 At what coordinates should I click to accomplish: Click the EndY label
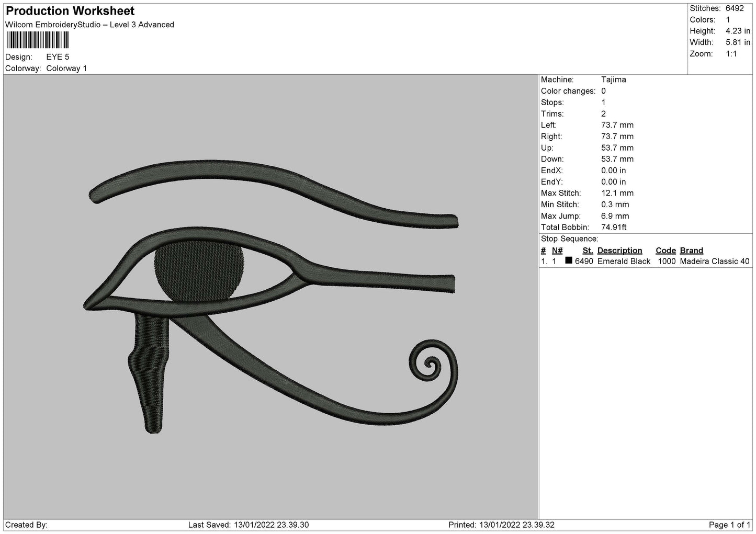[x=551, y=182]
